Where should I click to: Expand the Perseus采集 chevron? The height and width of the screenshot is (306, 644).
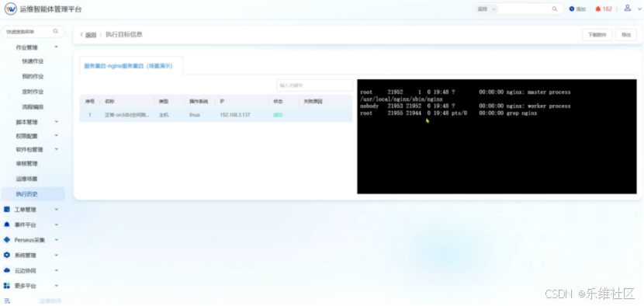57,240
